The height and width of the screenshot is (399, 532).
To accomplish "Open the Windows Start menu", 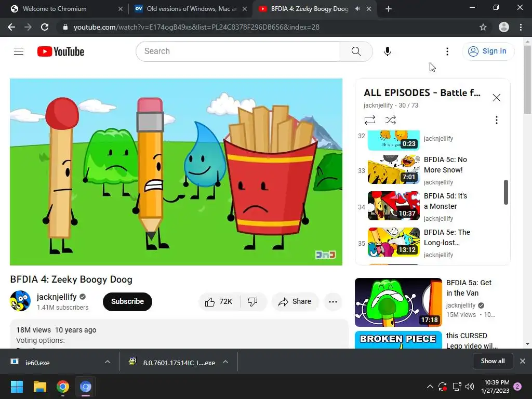I will click(x=17, y=387).
